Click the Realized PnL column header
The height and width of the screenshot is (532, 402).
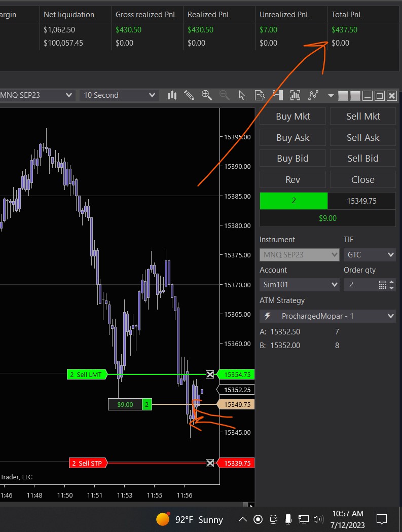click(x=209, y=15)
